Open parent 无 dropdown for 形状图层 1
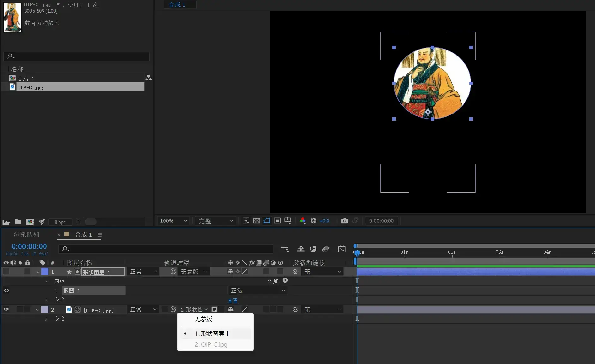The height and width of the screenshot is (364, 595). tap(322, 272)
